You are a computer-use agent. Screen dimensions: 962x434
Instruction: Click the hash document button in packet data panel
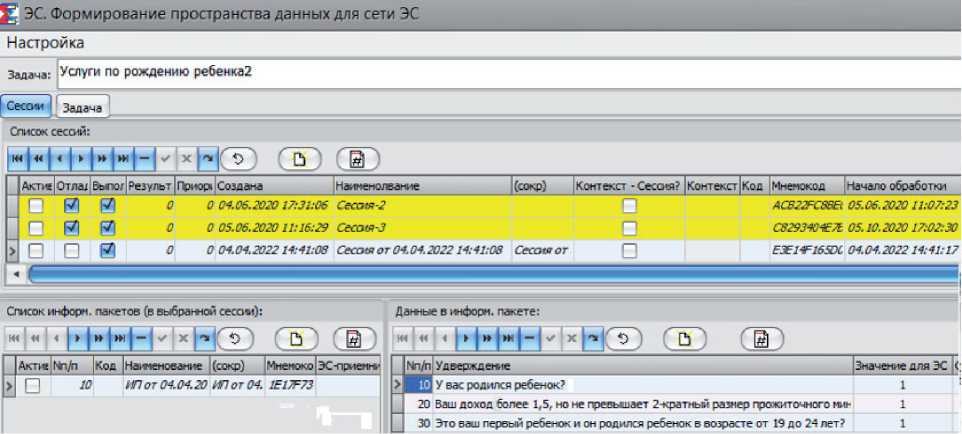pyautogui.click(x=761, y=338)
